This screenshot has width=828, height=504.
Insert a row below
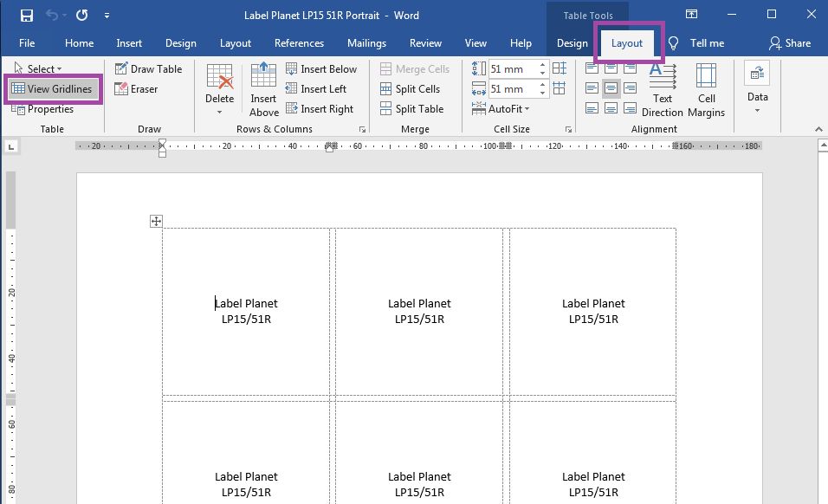pyautogui.click(x=321, y=68)
